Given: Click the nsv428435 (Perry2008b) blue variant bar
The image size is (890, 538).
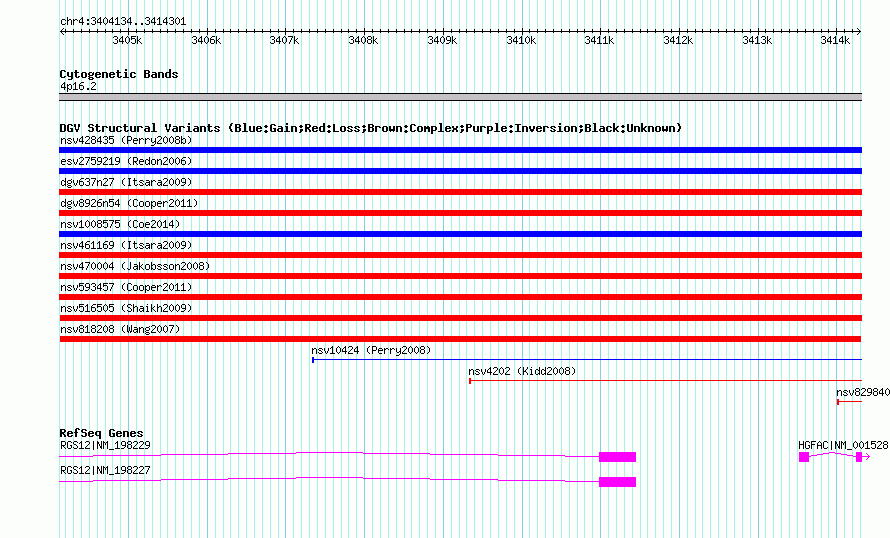Looking at the screenshot, I should click(x=460, y=150).
